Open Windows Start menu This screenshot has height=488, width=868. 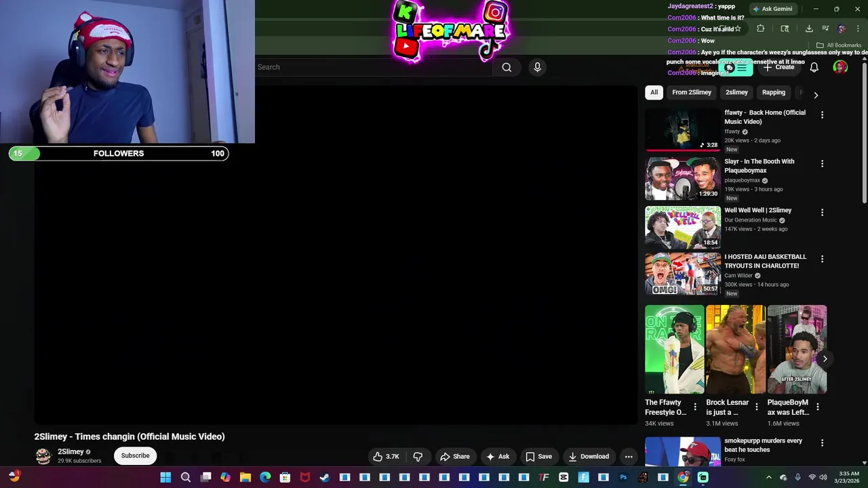(x=165, y=478)
